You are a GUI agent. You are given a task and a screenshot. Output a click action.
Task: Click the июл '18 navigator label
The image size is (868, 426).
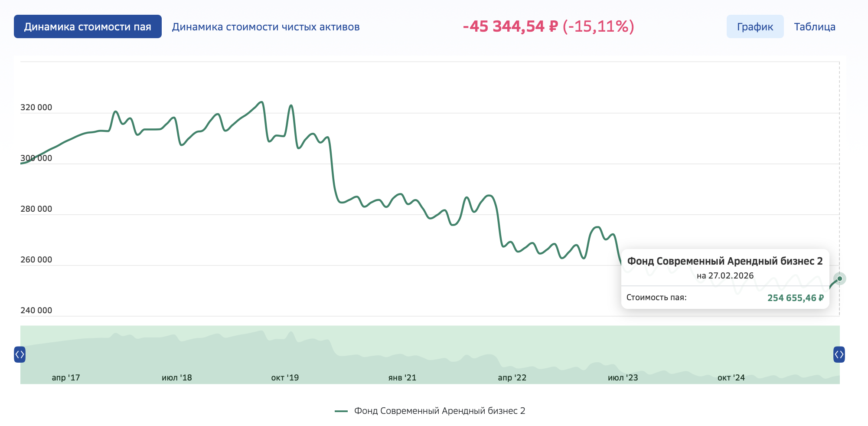point(177,377)
